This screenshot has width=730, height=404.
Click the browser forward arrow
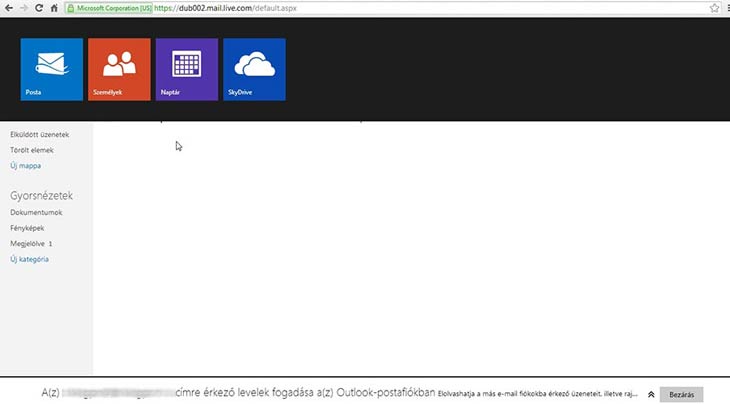23,7
